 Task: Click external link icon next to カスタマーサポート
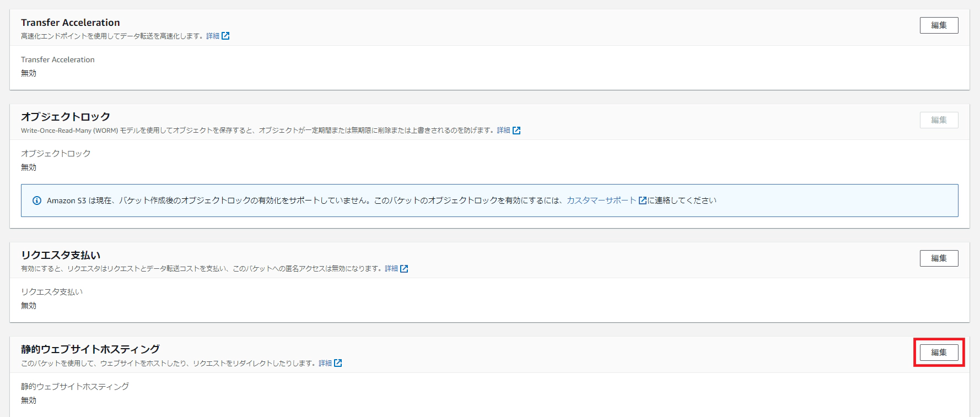pos(642,201)
